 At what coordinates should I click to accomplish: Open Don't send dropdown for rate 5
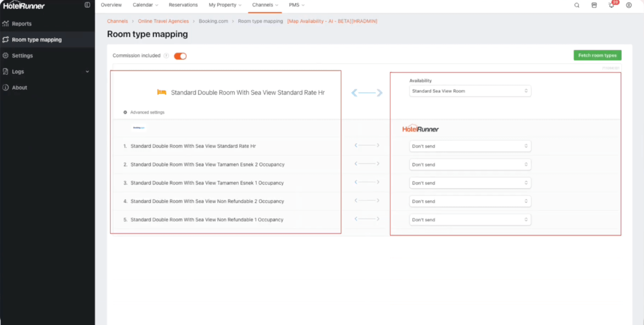pos(470,220)
